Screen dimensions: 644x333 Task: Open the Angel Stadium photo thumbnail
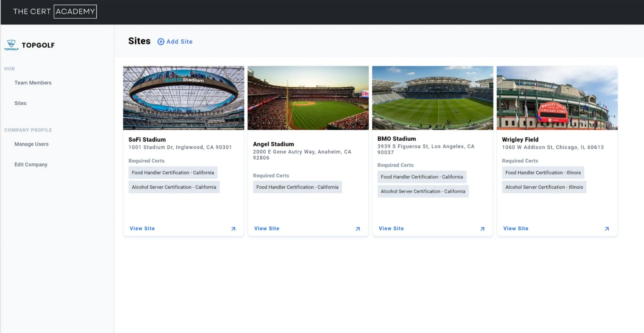pos(308,98)
